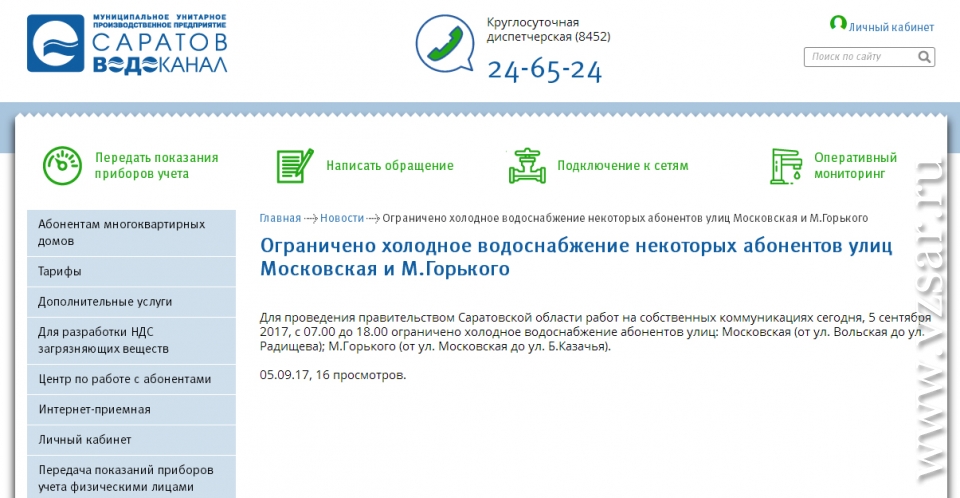This screenshot has width=960, height=498.
Task: Go to Новости breadcrumb
Action: pyautogui.click(x=342, y=218)
